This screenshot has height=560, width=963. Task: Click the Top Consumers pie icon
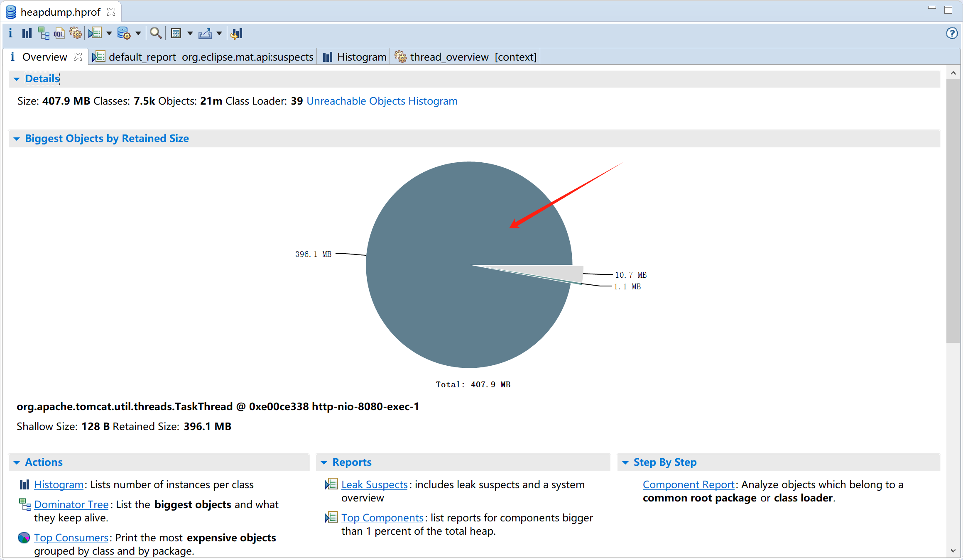24,538
